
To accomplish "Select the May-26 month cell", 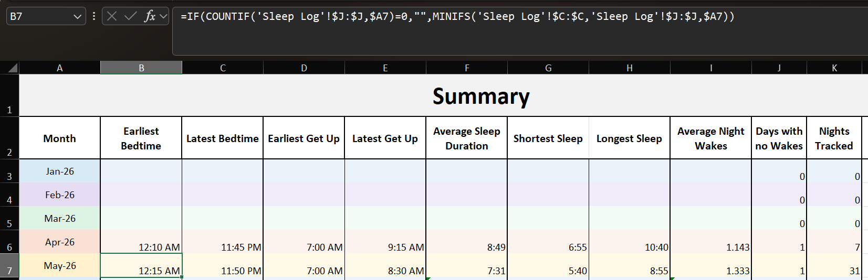I will (x=60, y=265).
